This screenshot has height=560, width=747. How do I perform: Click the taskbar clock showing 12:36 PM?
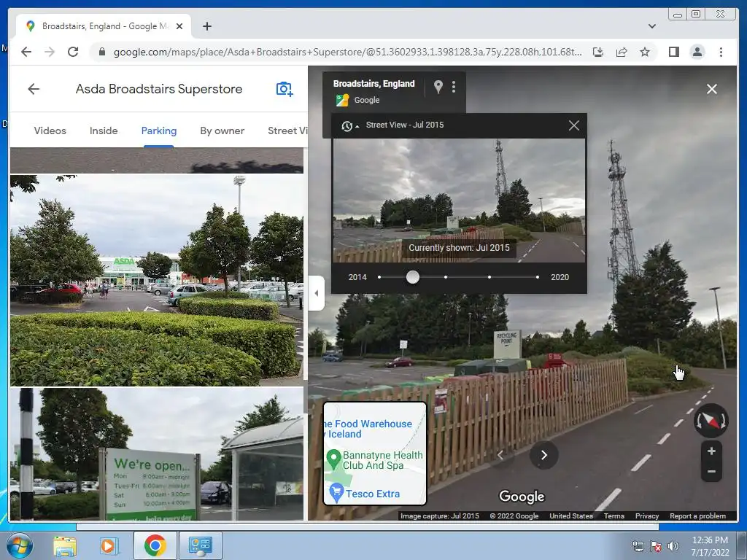click(x=710, y=545)
